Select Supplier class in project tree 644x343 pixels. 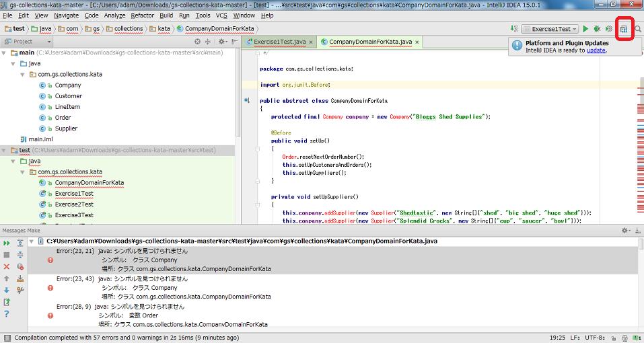(x=66, y=128)
